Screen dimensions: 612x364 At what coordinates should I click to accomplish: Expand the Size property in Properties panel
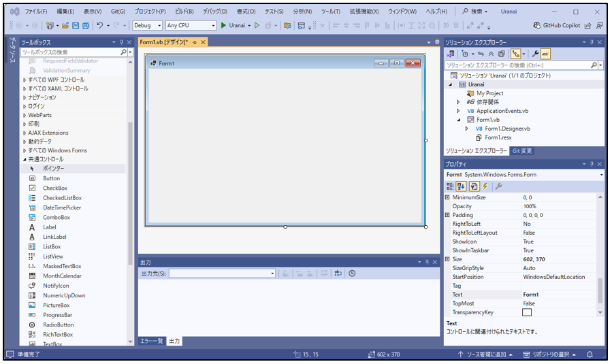(x=447, y=259)
